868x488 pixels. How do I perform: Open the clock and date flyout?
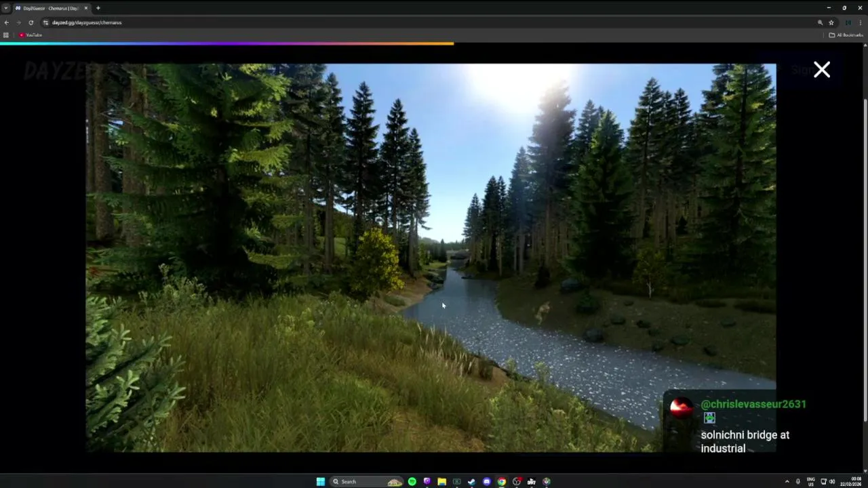pos(850,481)
